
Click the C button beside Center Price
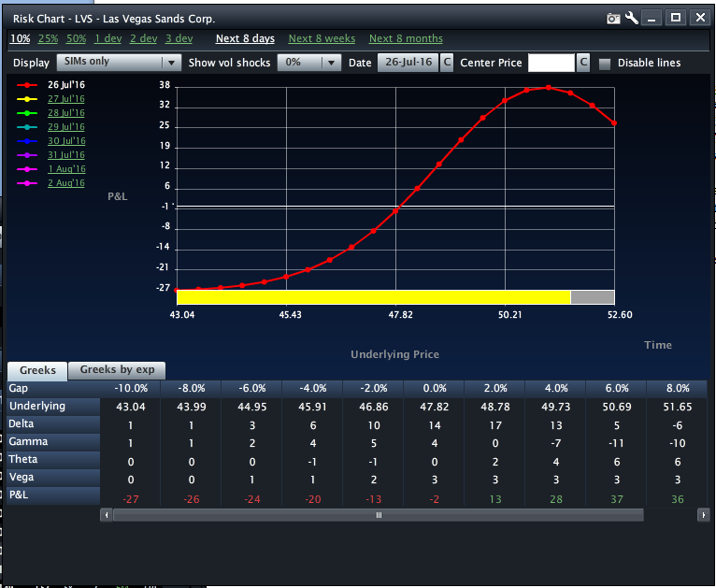pyautogui.click(x=583, y=63)
